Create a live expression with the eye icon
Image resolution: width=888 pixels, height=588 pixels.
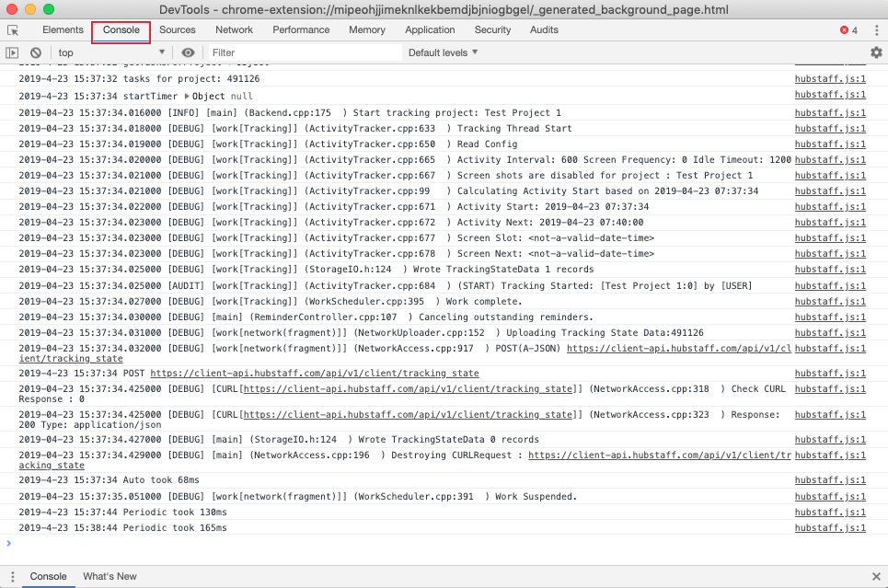click(188, 52)
